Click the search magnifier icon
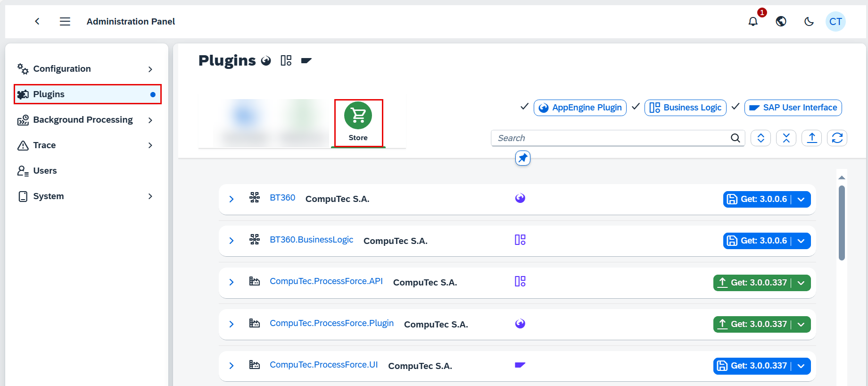 click(x=735, y=138)
